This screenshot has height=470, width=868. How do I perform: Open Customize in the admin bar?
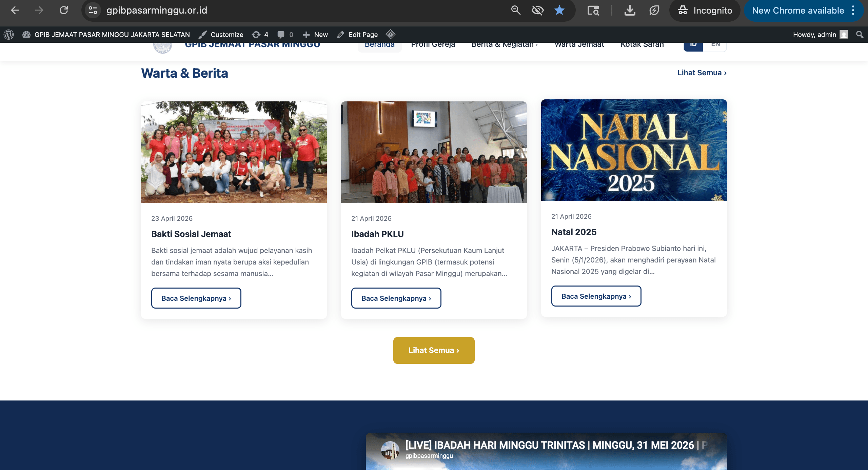[x=221, y=35]
